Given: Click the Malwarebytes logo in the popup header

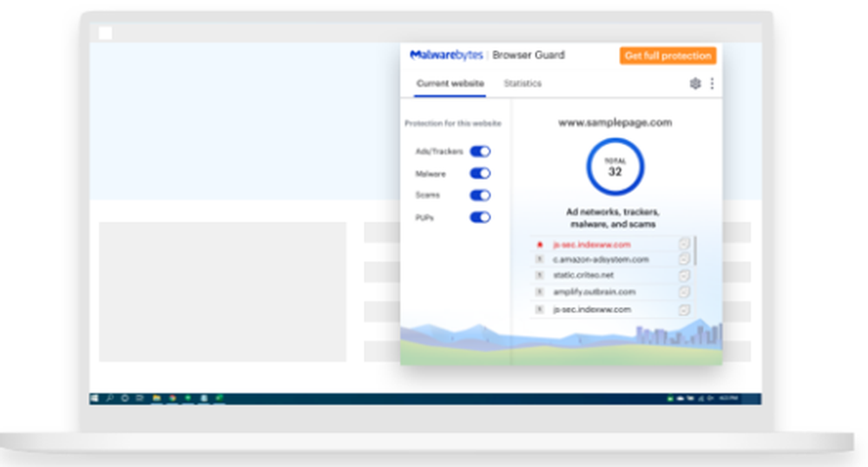Looking at the screenshot, I should (446, 55).
